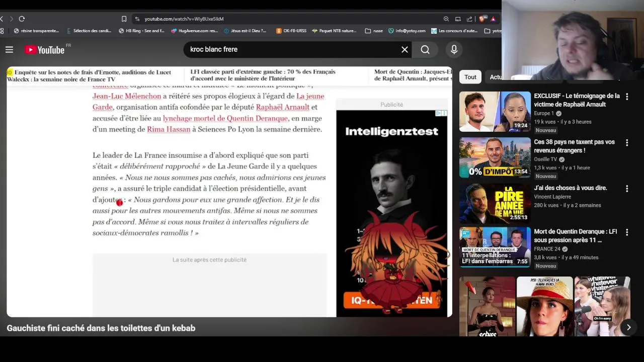Open the 'Les concours d'aute...' bookmark
The image size is (644, 362).
(x=454, y=31)
